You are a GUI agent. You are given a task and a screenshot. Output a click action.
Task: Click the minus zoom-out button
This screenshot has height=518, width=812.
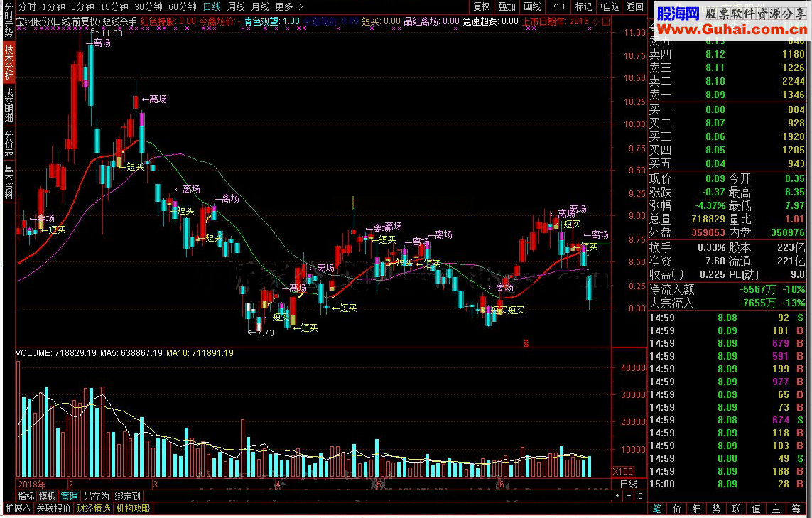pyautogui.click(x=629, y=496)
